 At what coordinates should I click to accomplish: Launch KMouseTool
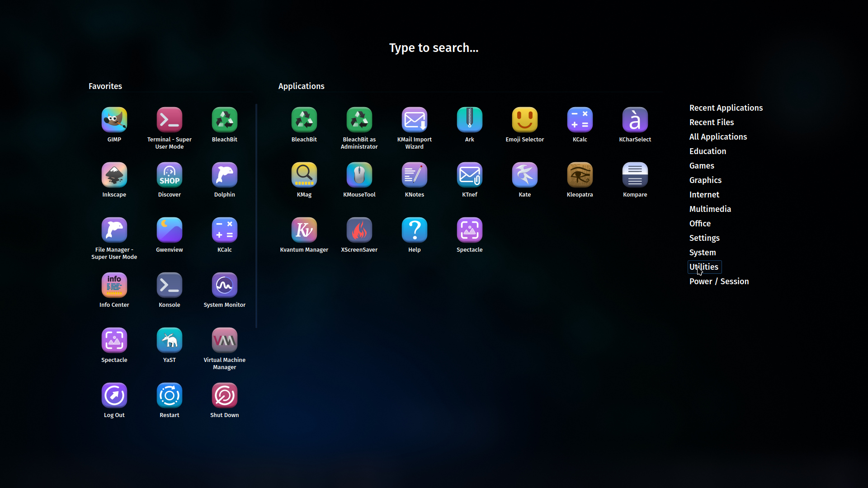[x=359, y=175]
